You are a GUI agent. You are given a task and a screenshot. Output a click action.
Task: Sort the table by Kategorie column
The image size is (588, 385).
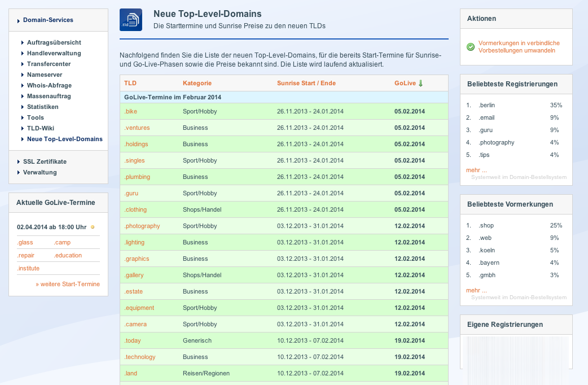(x=197, y=84)
